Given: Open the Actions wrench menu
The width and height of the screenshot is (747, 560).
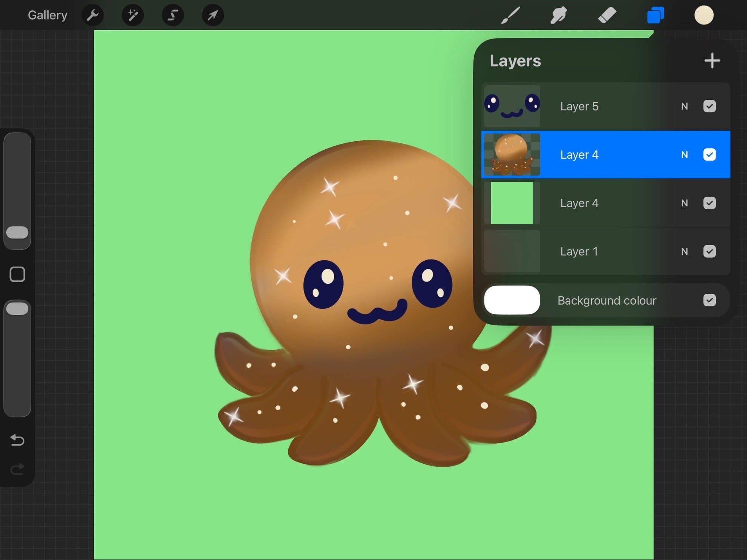Looking at the screenshot, I should (x=92, y=15).
